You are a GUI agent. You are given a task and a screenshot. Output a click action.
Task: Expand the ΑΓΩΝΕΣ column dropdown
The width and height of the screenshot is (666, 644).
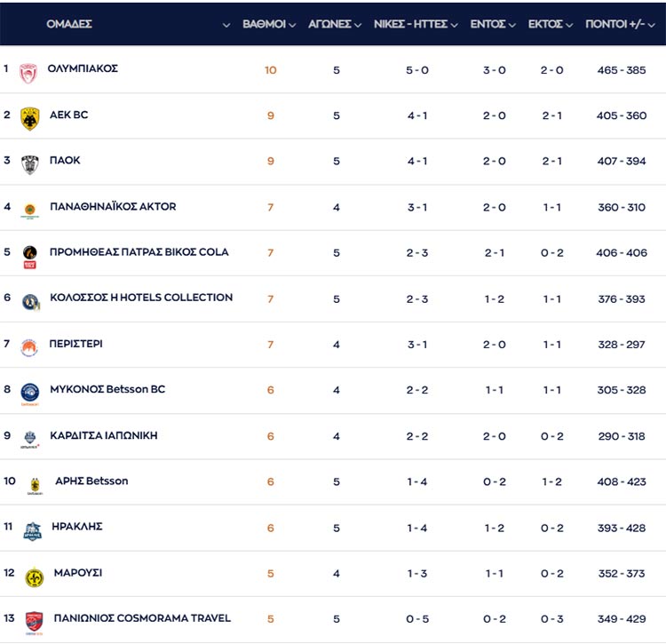pyautogui.click(x=357, y=25)
